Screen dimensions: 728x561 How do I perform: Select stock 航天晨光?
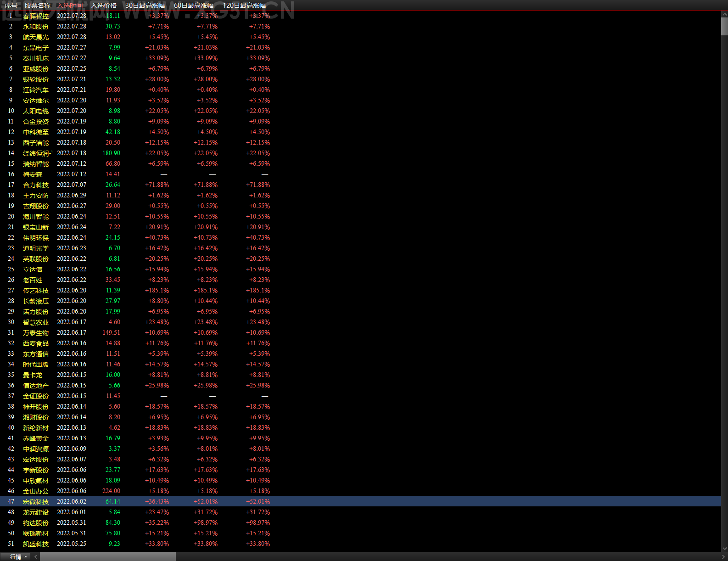(36, 37)
